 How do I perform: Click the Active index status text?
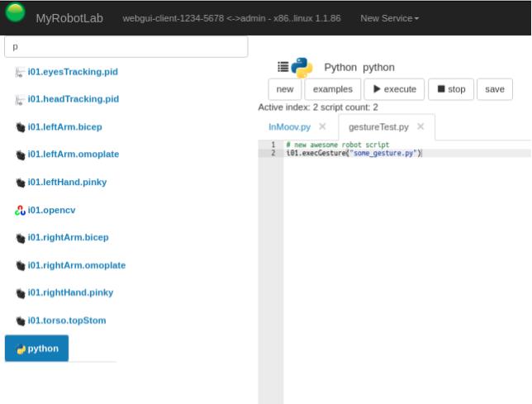(318, 107)
